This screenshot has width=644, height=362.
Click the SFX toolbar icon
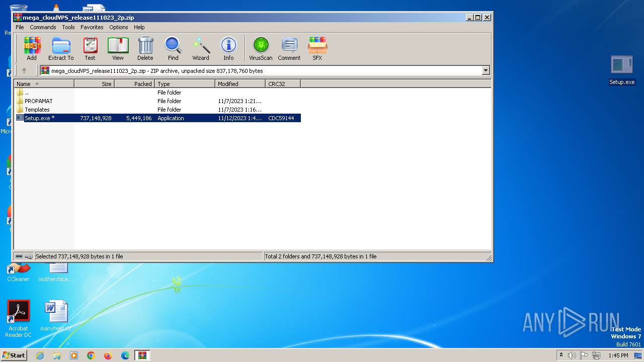tap(317, 49)
